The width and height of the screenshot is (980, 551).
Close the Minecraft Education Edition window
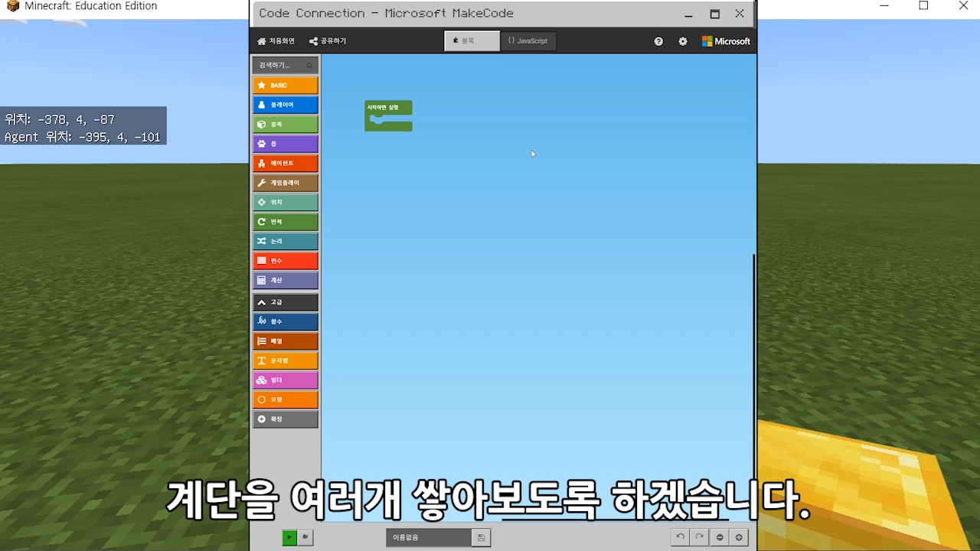pyautogui.click(x=963, y=6)
